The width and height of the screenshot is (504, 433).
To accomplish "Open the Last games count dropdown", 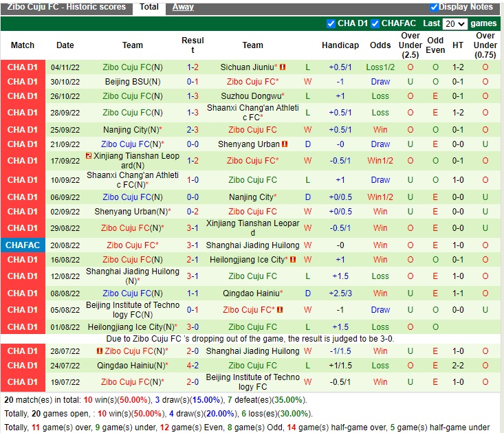I will (455, 23).
